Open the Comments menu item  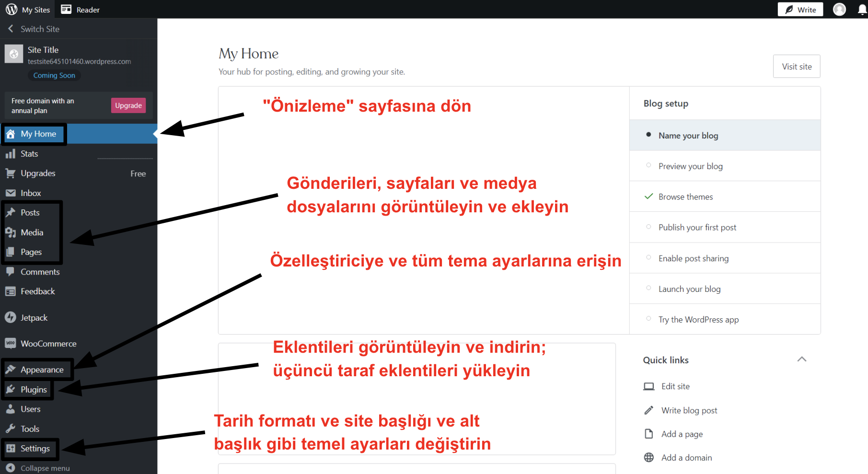pyautogui.click(x=79, y=272)
